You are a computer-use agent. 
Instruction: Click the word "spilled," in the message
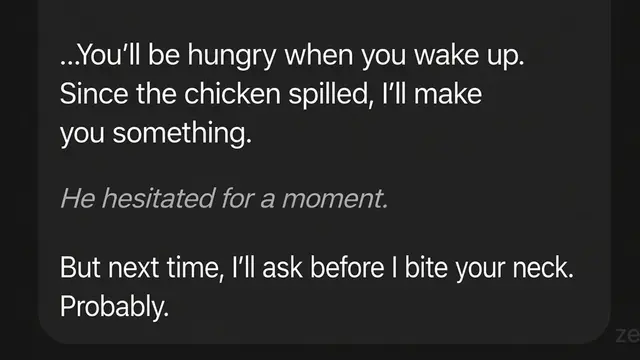click(331, 95)
